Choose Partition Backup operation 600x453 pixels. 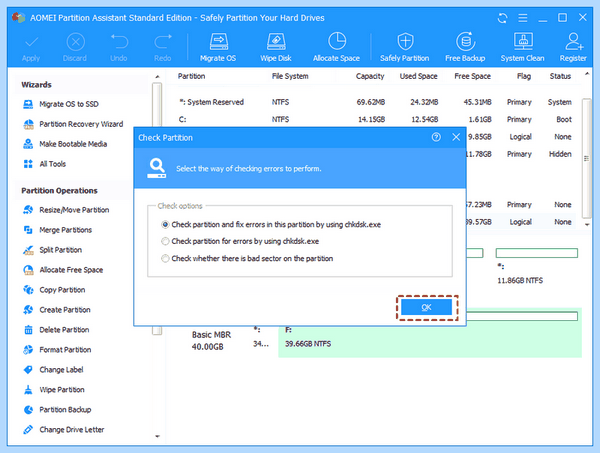[x=57, y=410]
